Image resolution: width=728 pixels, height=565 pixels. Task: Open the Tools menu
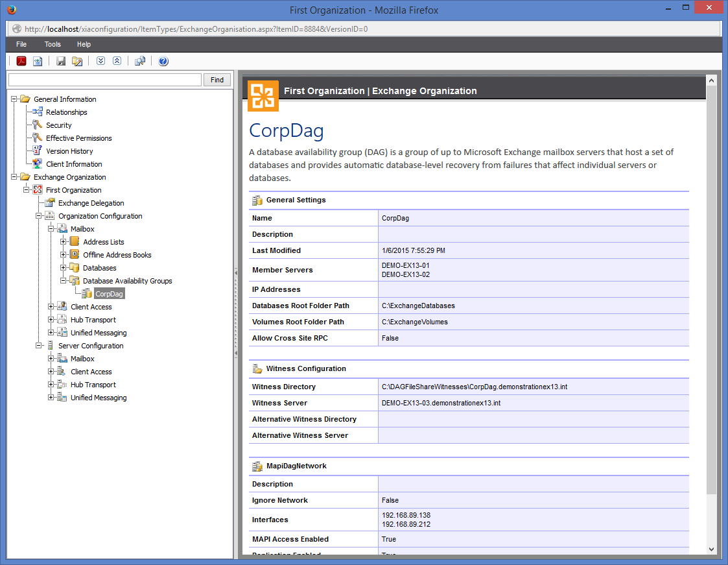coord(53,44)
